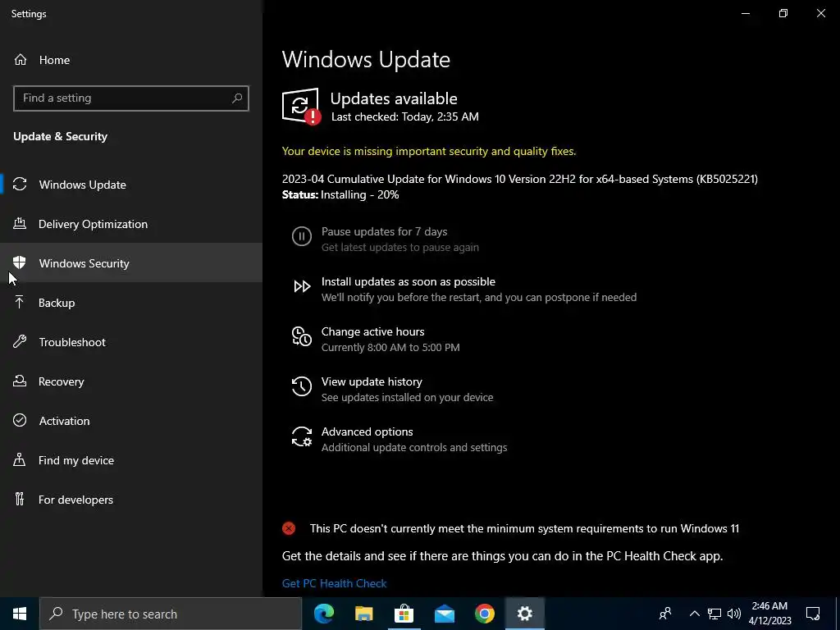Open Microsoft Edge from the taskbar

tap(323, 614)
